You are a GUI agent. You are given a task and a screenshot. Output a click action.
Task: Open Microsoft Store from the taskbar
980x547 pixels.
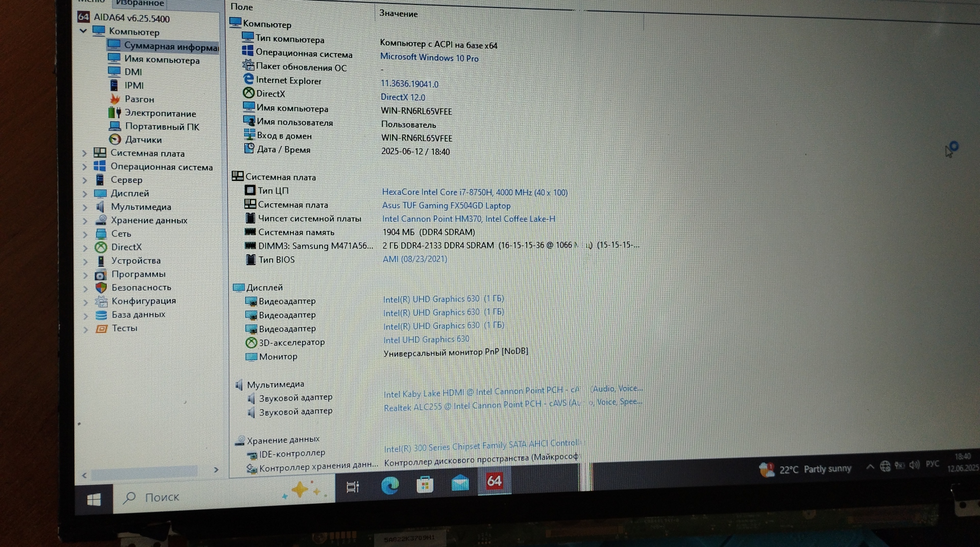coord(425,484)
